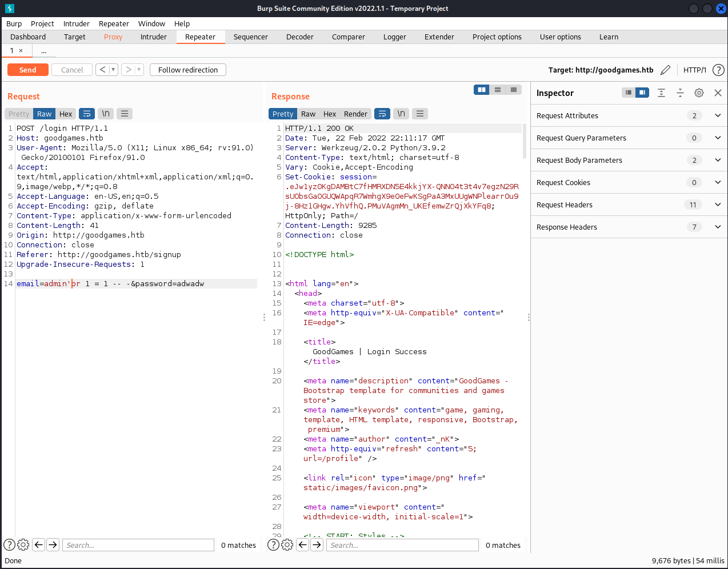Select side-by-side layout view icon

[x=482, y=90]
